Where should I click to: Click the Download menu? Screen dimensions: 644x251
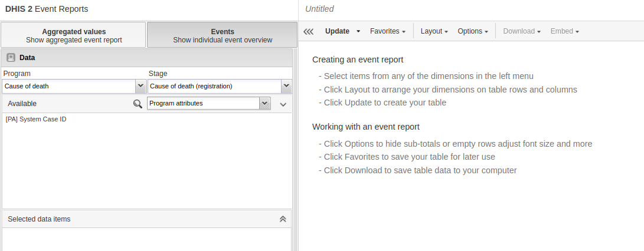tap(522, 31)
